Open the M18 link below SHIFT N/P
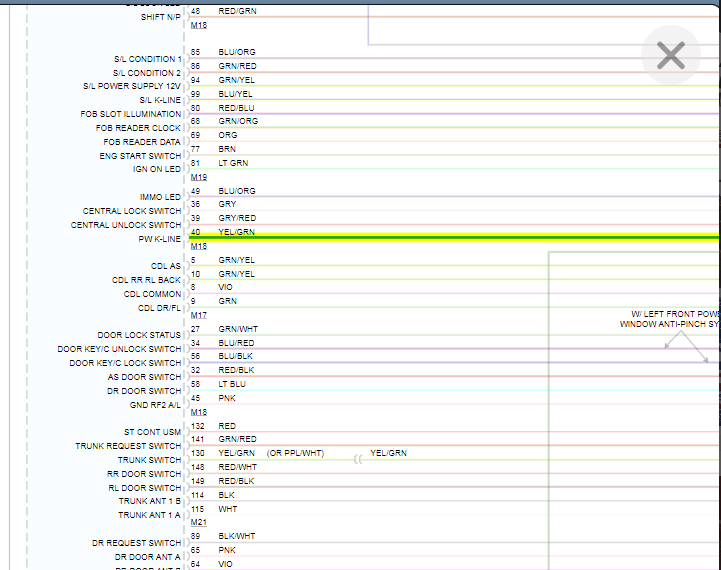Viewport: 721px width, 570px height. coord(199,25)
